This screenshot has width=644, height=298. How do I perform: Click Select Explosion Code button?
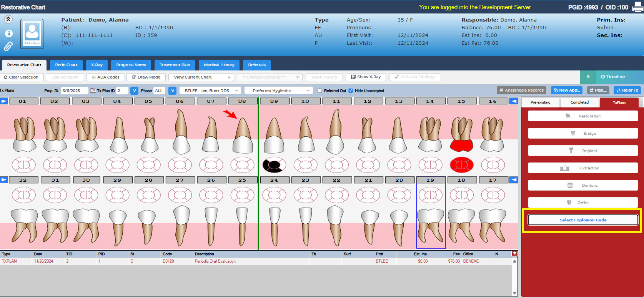(583, 220)
